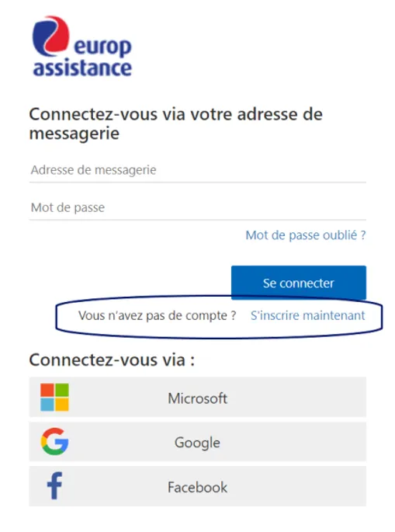
Task: Sign in using the Google label
Action: pos(197,443)
